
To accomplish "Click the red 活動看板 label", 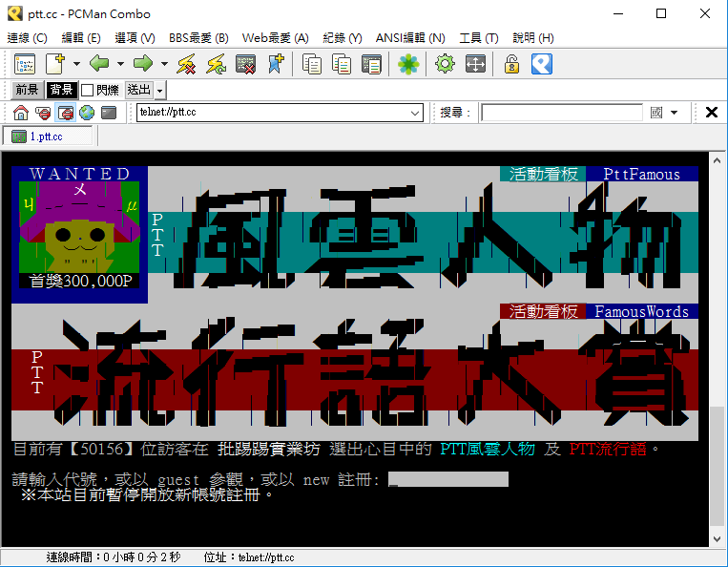I will 543,311.
